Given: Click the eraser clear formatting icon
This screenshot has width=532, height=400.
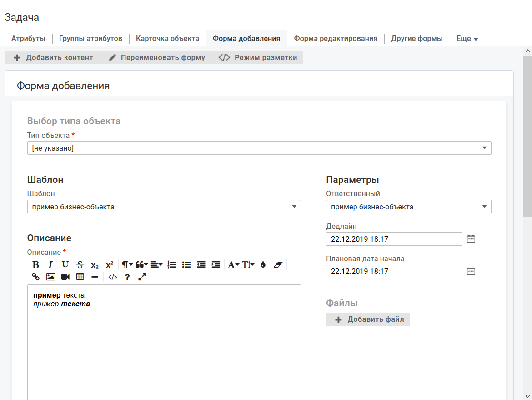Looking at the screenshot, I should (278, 265).
